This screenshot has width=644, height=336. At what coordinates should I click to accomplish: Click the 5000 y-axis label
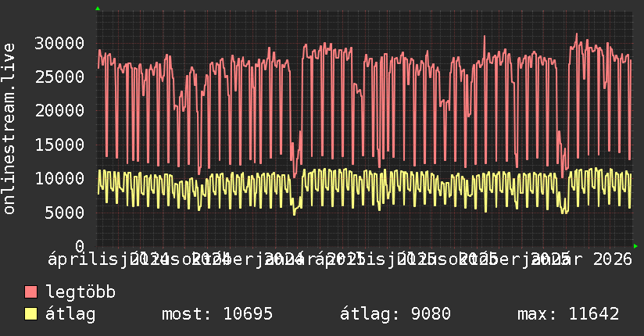[x=65, y=213]
